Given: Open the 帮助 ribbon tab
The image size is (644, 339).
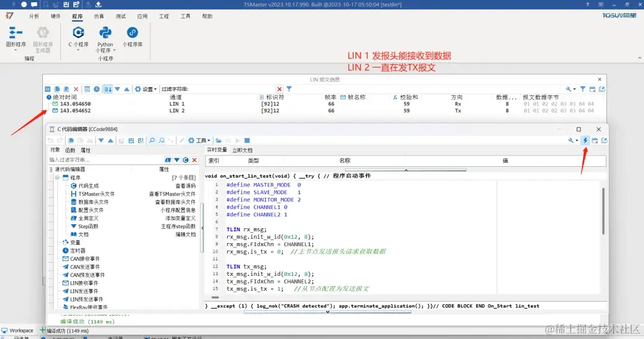Looking at the screenshot, I should pyautogui.click(x=208, y=17).
